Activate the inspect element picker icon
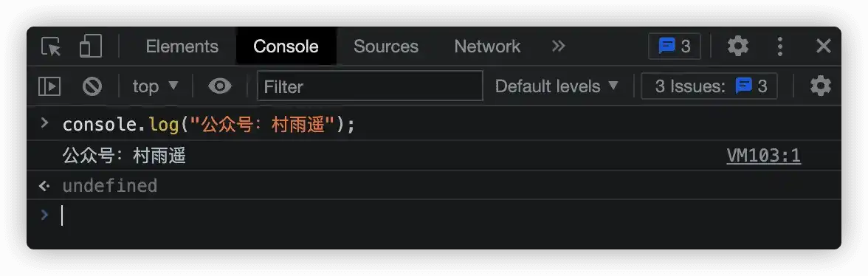The height and width of the screenshot is (276, 868). tap(52, 46)
